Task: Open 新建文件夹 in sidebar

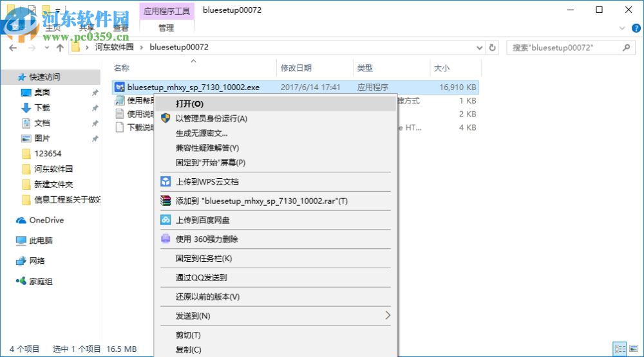Action: (x=53, y=184)
